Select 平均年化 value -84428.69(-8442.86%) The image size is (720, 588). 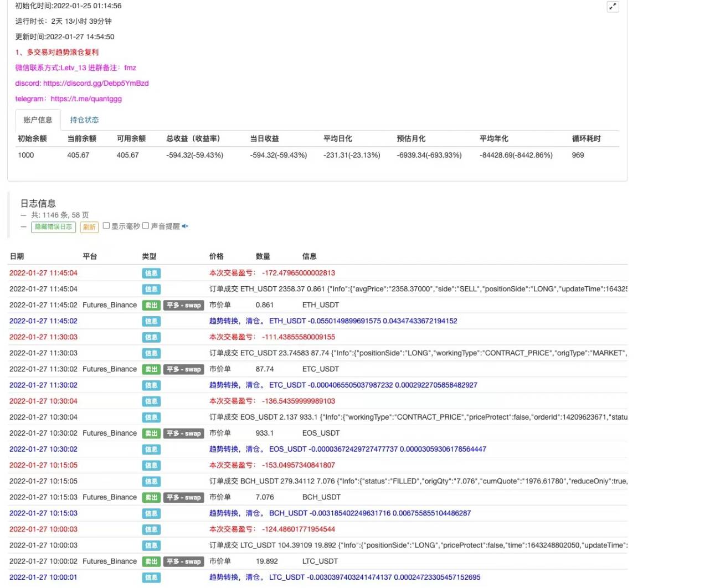pos(516,155)
